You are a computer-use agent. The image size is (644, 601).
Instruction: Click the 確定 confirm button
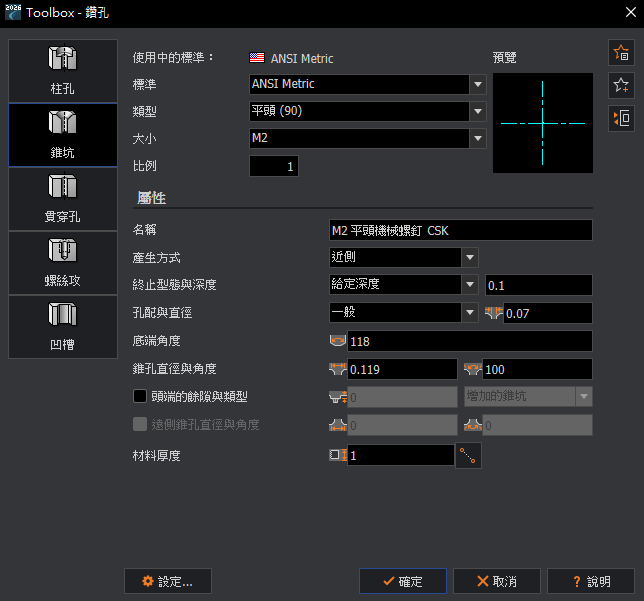point(403,581)
